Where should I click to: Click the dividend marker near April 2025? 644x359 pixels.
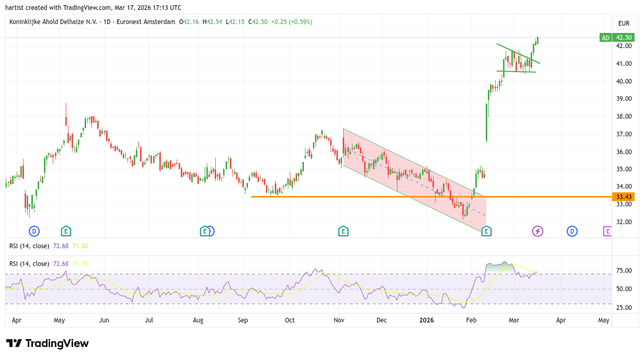point(34,231)
